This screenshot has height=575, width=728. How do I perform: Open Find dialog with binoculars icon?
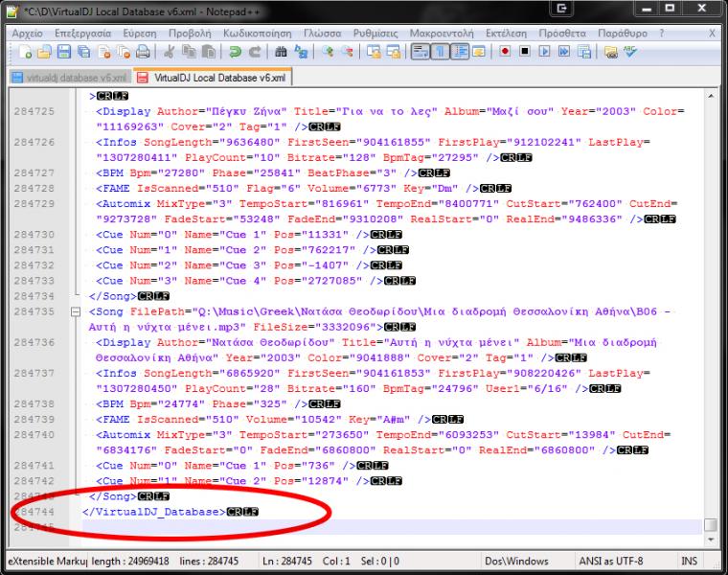281,52
